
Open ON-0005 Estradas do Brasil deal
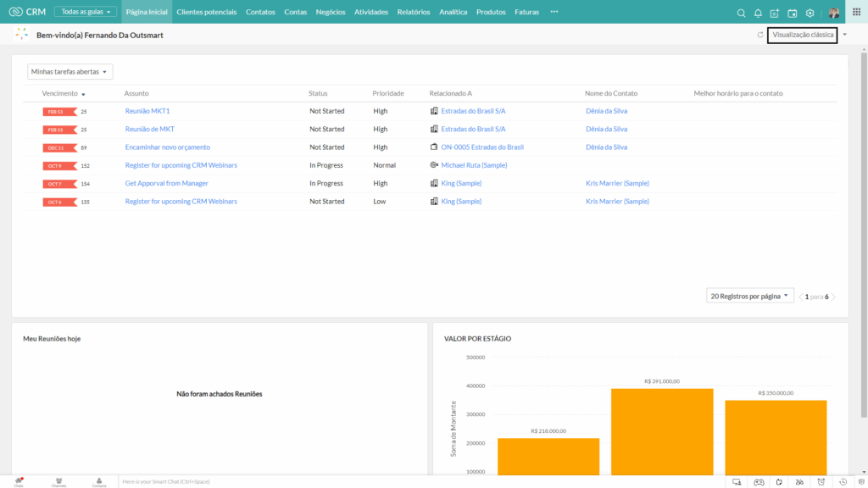(482, 147)
